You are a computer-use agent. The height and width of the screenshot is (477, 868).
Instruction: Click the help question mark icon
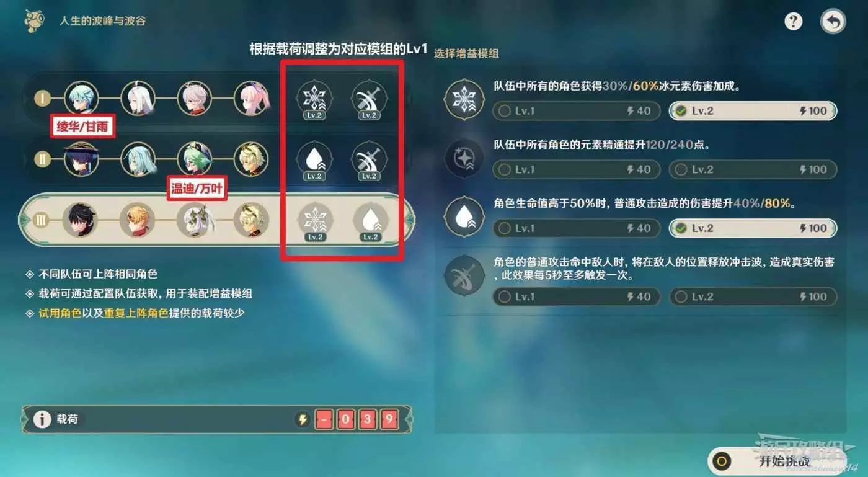pos(793,22)
